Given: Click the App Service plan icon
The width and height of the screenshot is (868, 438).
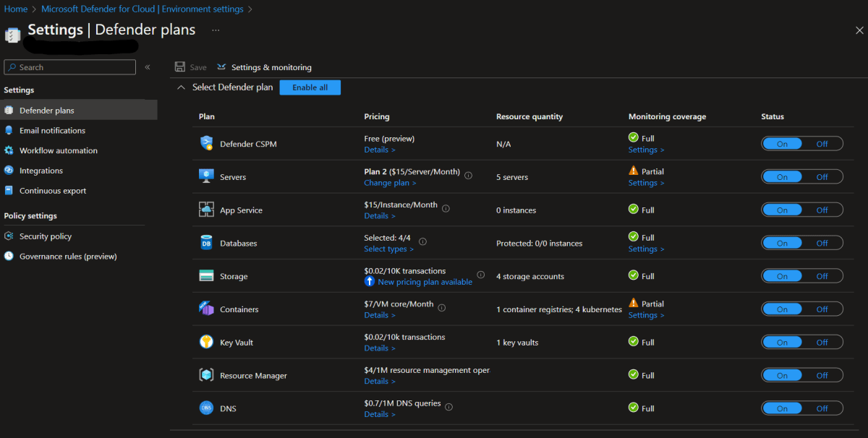Looking at the screenshot, I should (206, 210).
